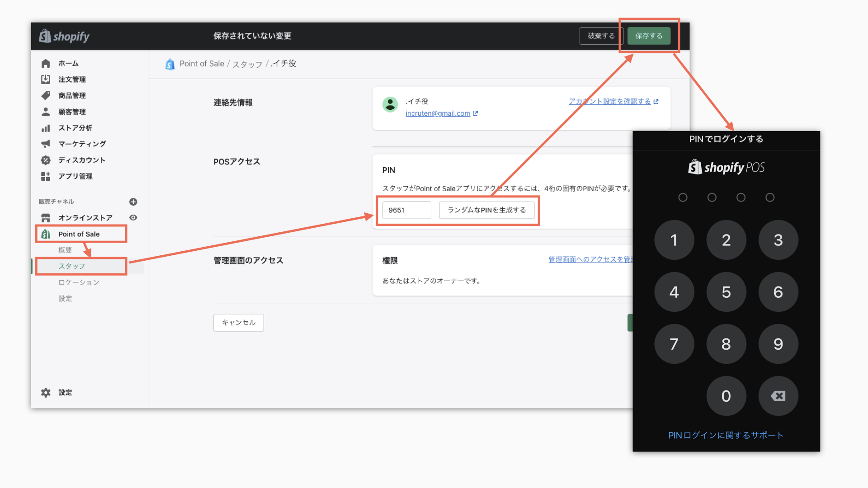Open 概要 submenu item
Viewport: 868px width, 488px height.
pyautogui.click(x=65, y=250)
